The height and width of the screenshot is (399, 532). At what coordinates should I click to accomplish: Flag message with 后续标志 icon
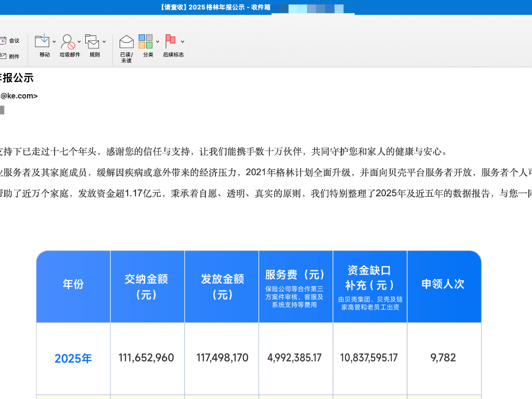tap(170, 41)
